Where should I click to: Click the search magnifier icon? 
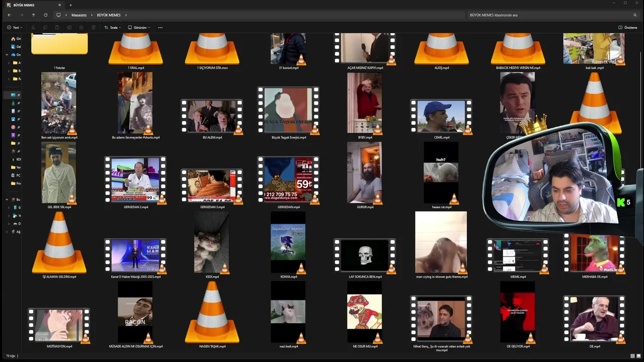tap(635, 15)
